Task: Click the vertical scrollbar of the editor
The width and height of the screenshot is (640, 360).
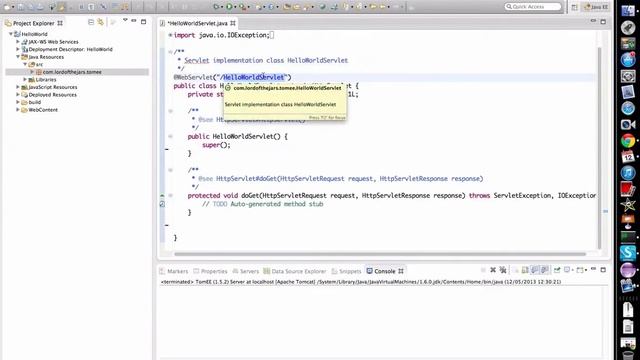Action: click(599, 148)
